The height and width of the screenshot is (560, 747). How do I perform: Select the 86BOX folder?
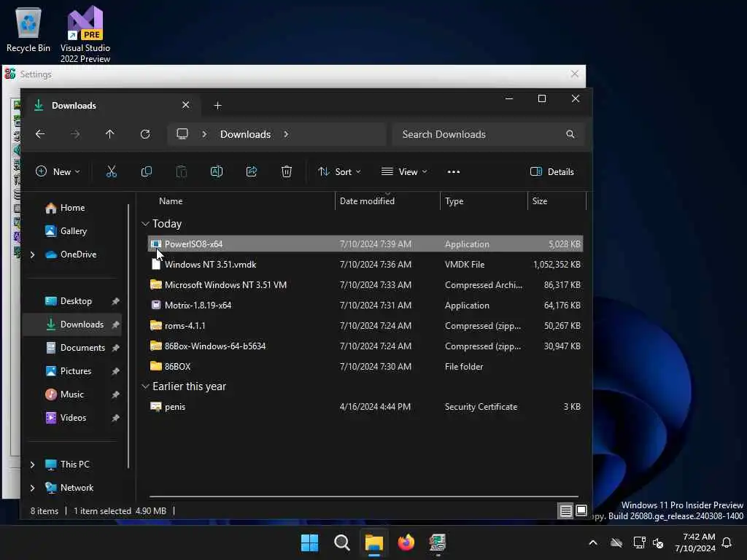click(365, 367)
